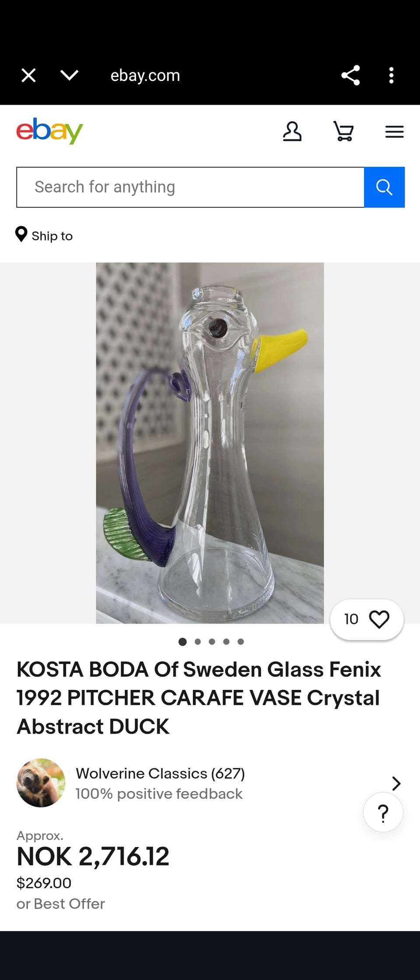Open the question mark help button
The image size is (420, 980).
coord(383,812)
